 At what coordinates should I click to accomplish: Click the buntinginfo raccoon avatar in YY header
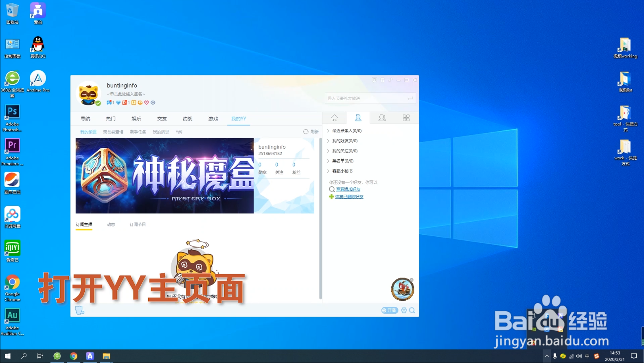coord(88,94)
